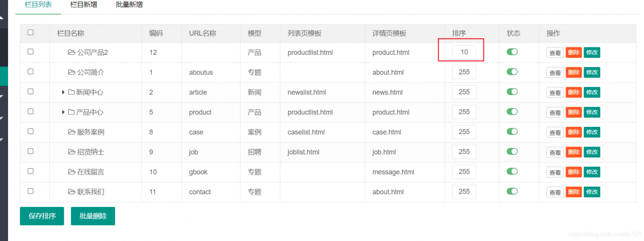Click the sort field in 联系我们 row
Image resolution: width=644 pixels, height=241 pixels.
(464, 191)
